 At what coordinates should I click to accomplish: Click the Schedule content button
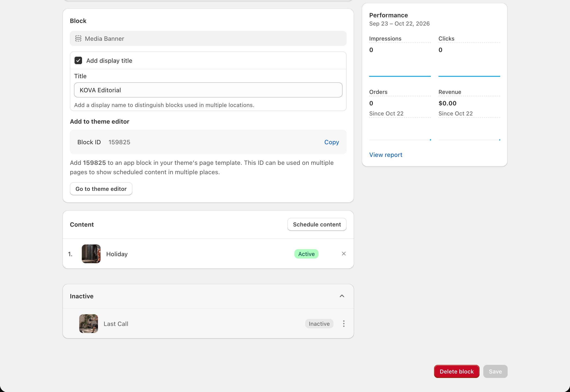[317, 225]
